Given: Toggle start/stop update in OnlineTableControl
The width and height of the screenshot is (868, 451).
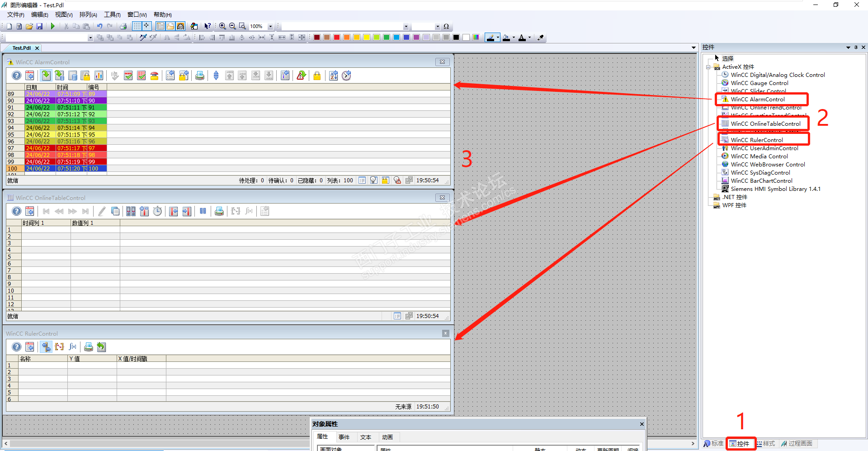Looking at the screenshot, I should pos(203,211).
